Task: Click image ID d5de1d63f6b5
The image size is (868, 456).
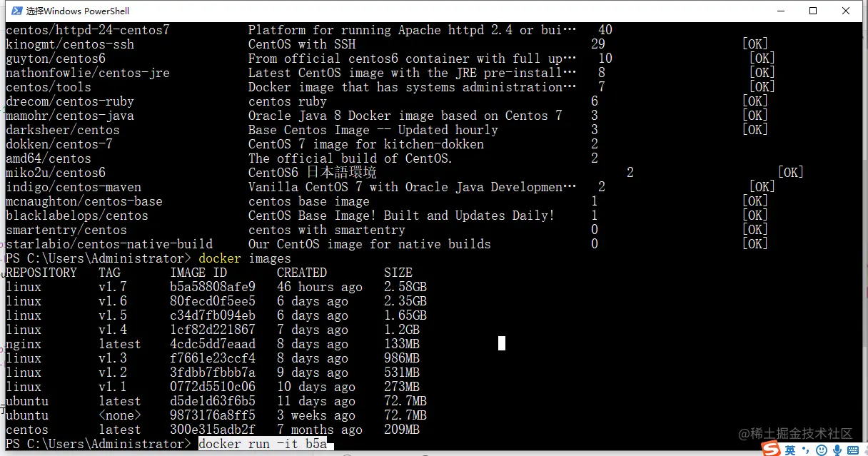Action: point(213,401)
